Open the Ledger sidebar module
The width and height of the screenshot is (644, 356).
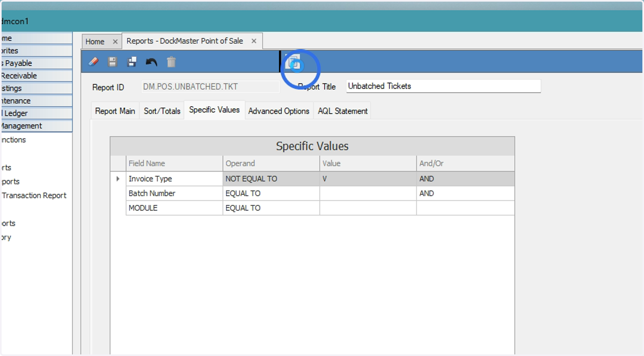pos(36,113)
